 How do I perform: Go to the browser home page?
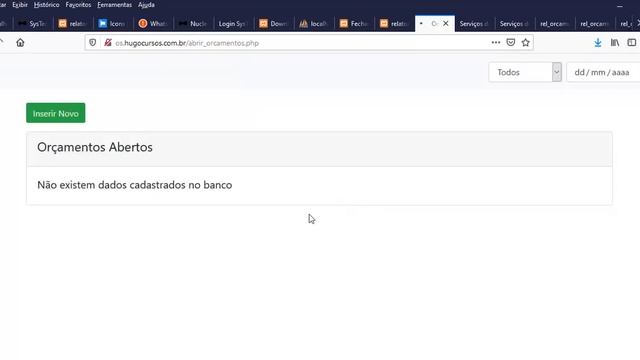coord(20,43)
